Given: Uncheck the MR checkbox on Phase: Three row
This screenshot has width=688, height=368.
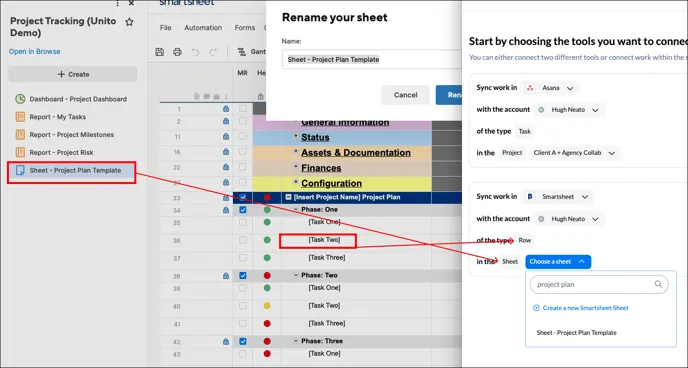Looking at the screenshot, I should (243, 341).
